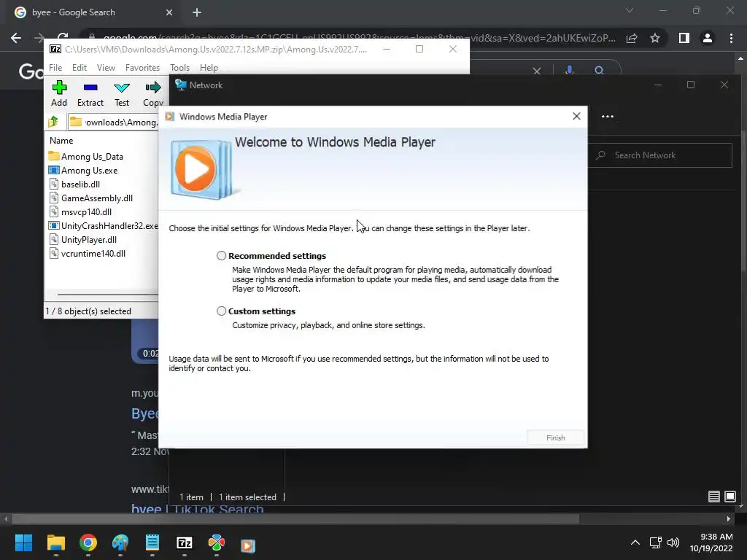Open the Windows Start menu
747x560 pixels.
23,542
